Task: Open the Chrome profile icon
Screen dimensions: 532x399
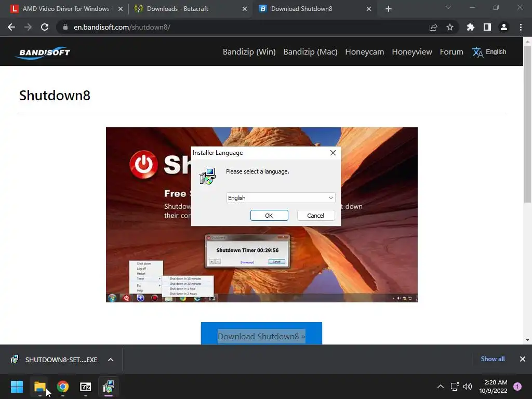Action: point(504,27)
